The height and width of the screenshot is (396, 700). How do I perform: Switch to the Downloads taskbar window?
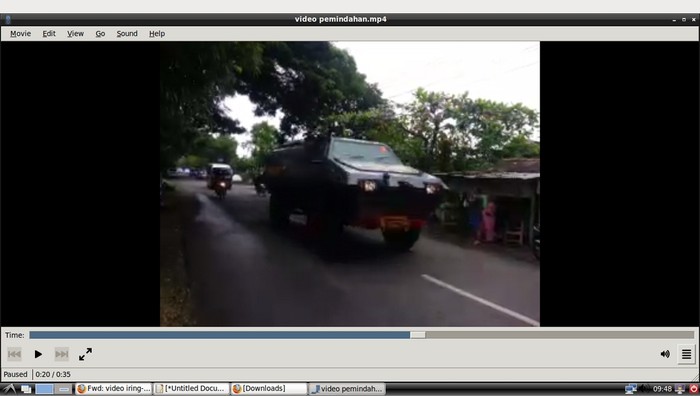pyautogui.click(x=269, y=389)
